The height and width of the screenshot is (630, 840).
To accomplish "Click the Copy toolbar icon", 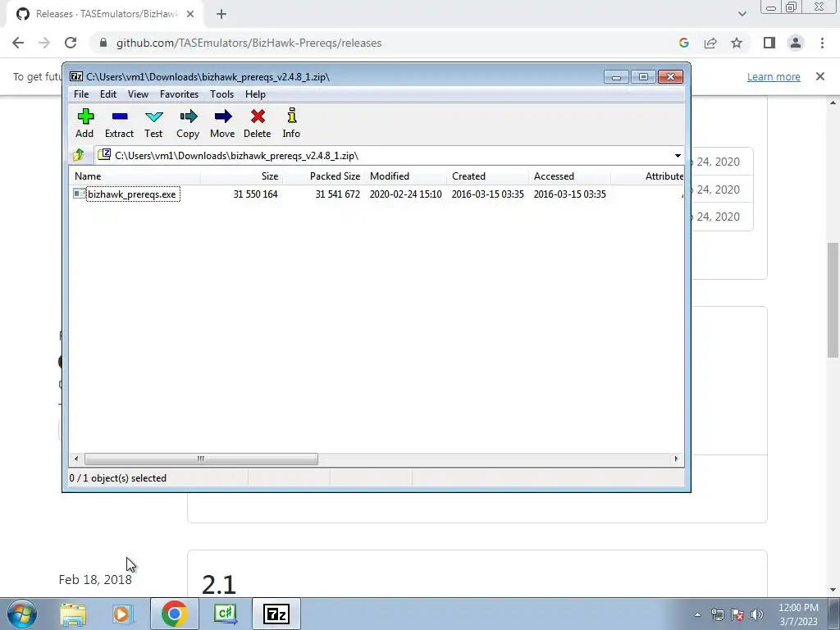I will click(x=188, y=123).
